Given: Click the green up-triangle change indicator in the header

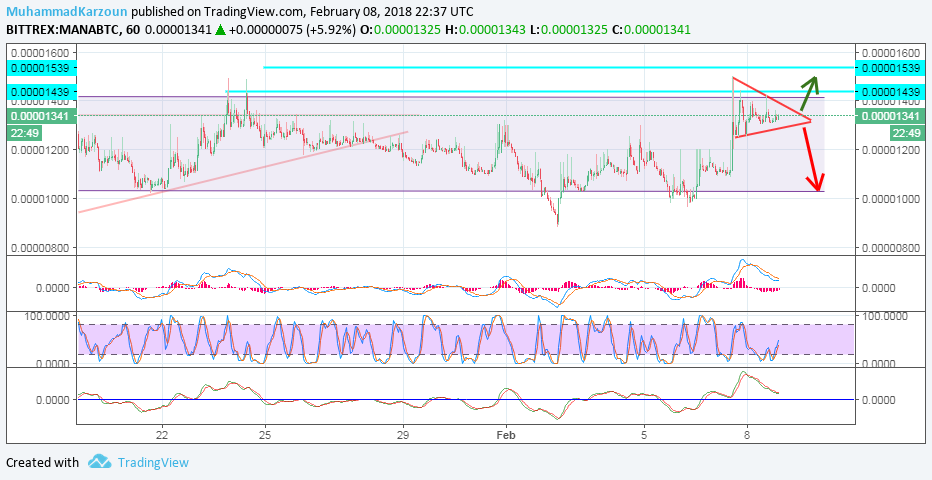Looking at the screenshot, I should click(219, 29).
